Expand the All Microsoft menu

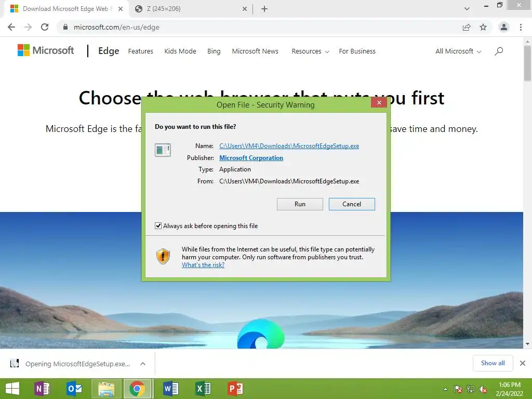(458, 51)
